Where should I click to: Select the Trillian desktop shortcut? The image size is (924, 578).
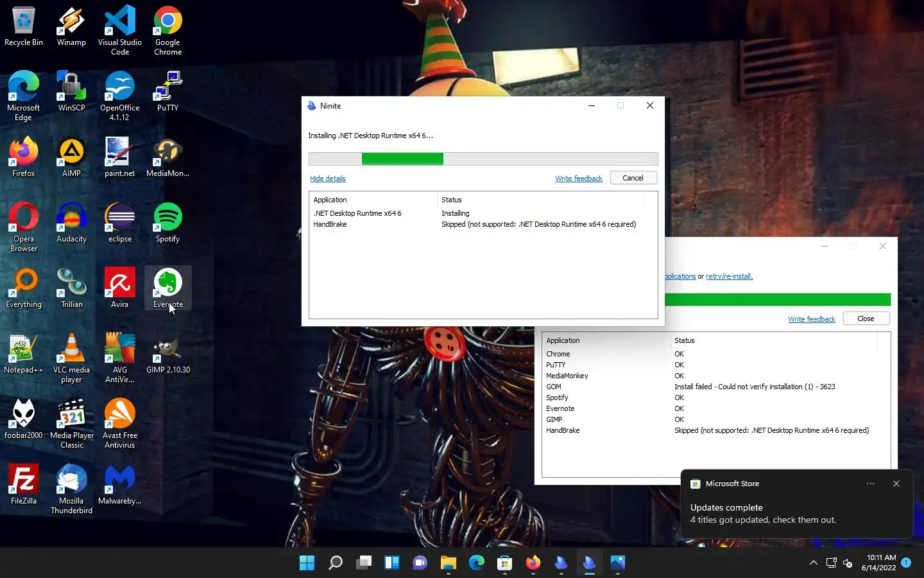pyautogui.click(x=71, y=288)
